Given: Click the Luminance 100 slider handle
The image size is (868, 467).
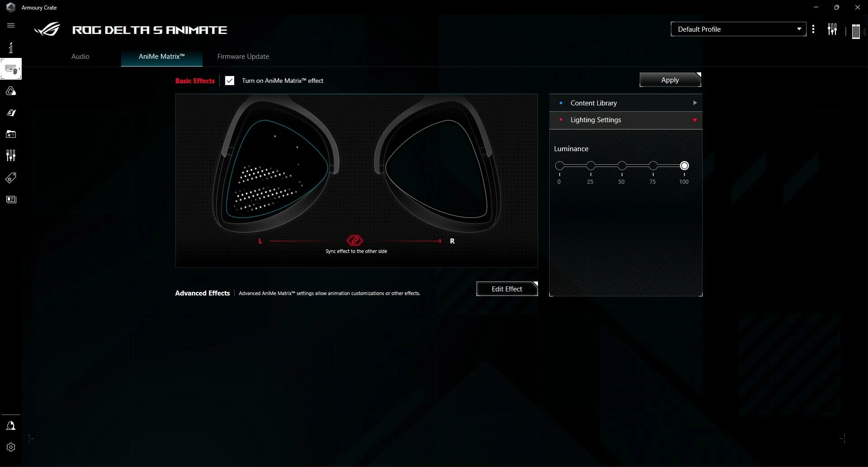Looking at the screenshot, I should tap(684, 166).
